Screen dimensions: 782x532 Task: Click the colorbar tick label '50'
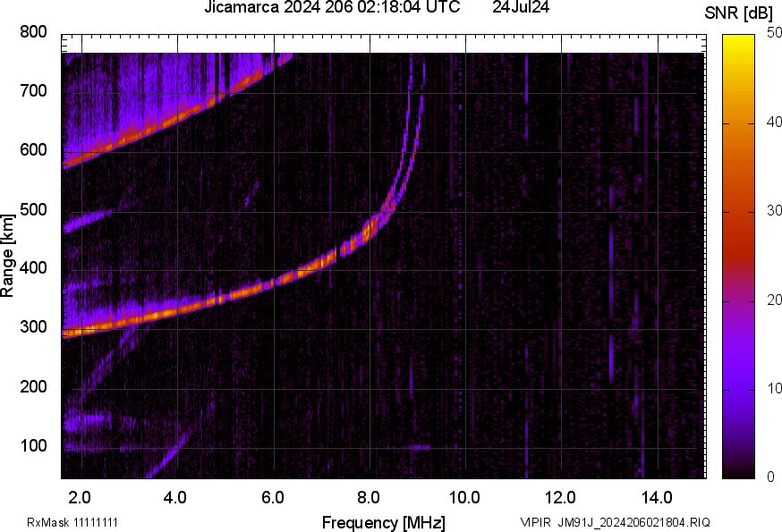click(774, 33)
